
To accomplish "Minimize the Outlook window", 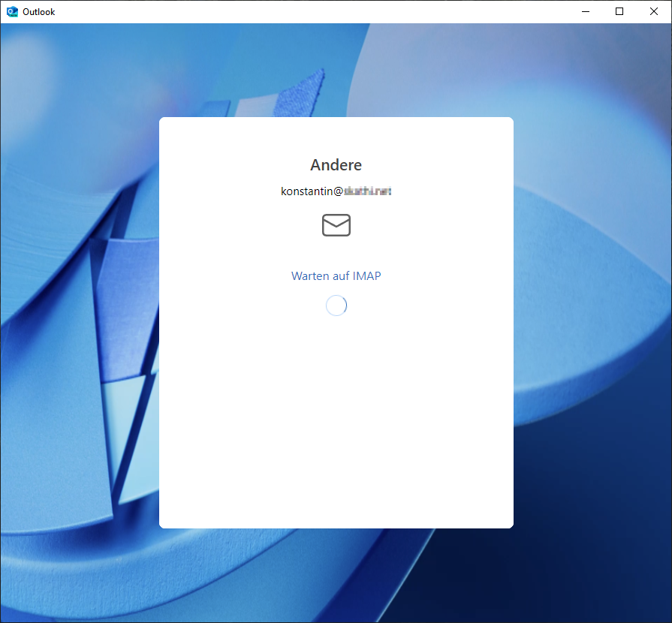I will pyautogui.click(x=586, y=11).
